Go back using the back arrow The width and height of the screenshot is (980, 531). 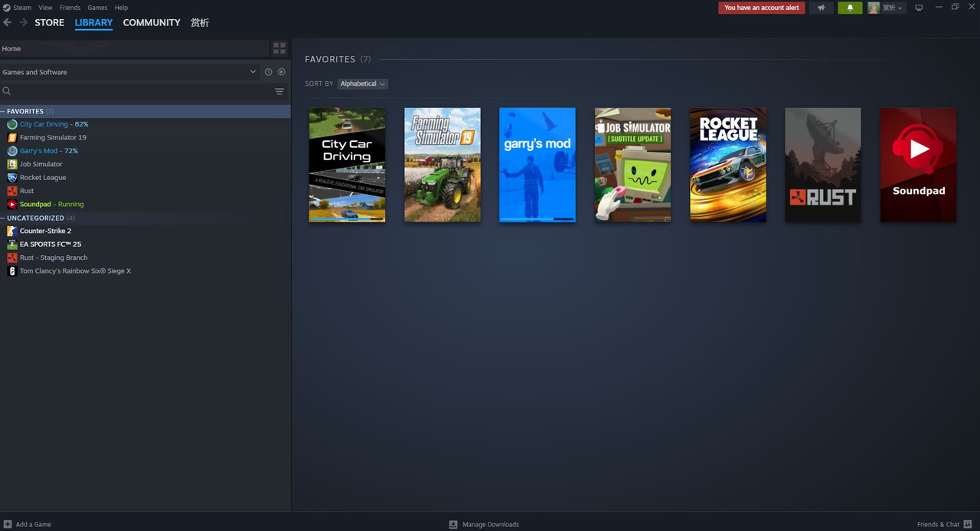tap(8, 22)
